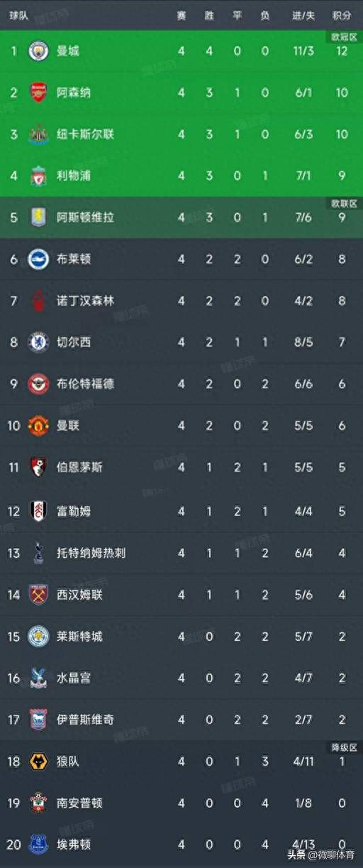Open the Everton club crest
This screenshot has width=363, height=868.
[x=38, y=845]
